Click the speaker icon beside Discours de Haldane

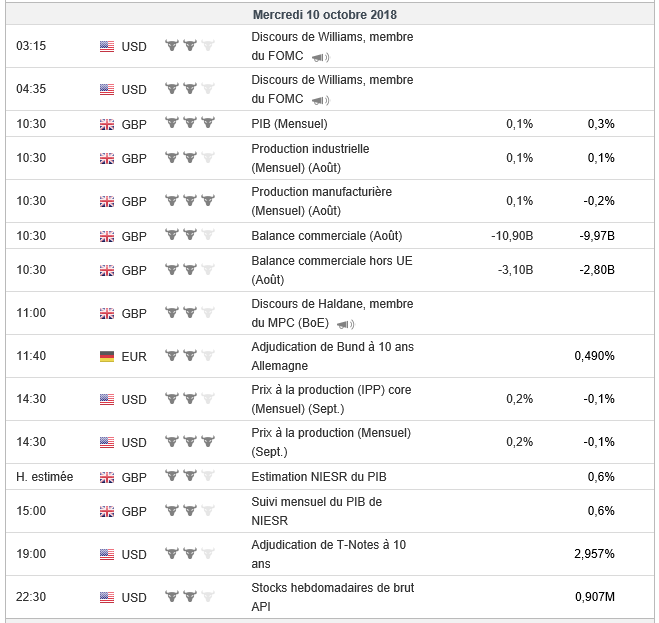coord(346,325)
